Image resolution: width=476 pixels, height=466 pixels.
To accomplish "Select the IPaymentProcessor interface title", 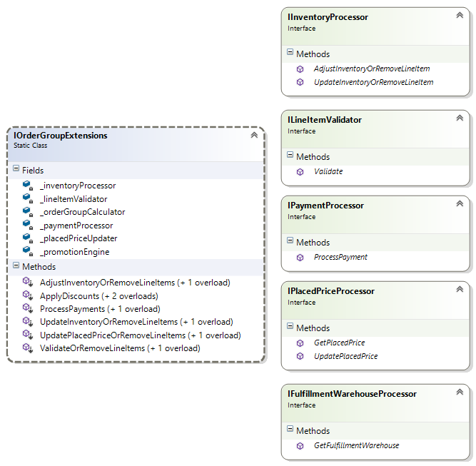I will [x=325, y=206].
